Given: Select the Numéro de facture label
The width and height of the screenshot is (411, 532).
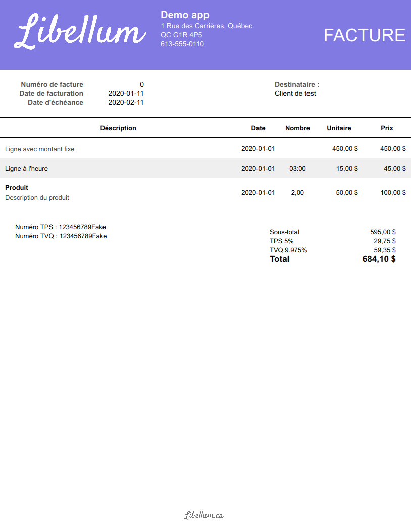Looking at the screenshot, I should point(52,84).
